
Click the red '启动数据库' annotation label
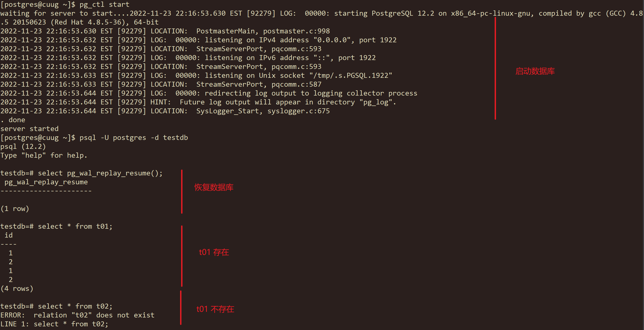(x=535, y=71)
